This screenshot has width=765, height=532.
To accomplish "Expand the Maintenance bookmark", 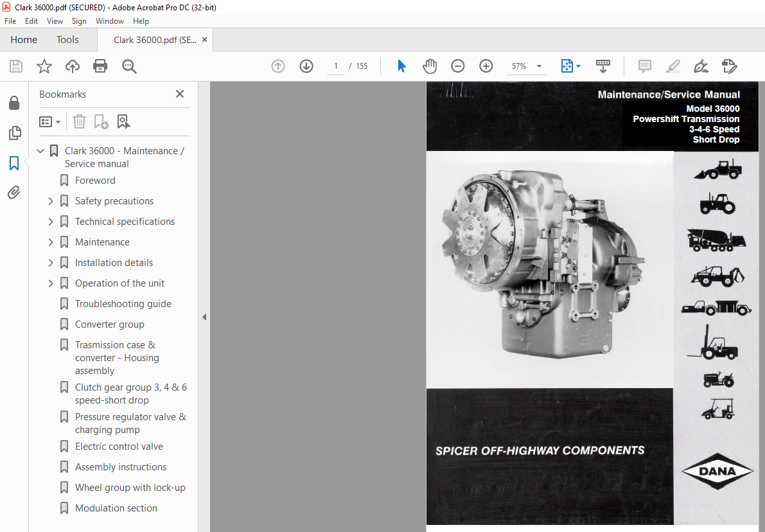I will coord(51,242).
